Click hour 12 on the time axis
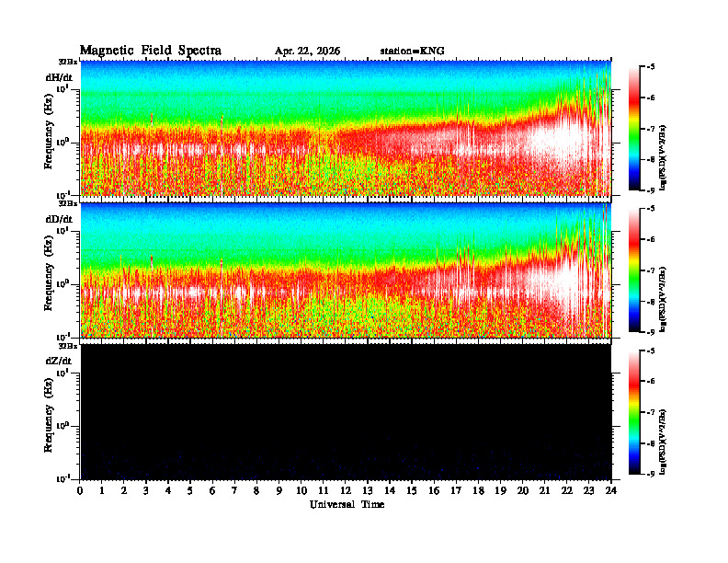Image resolution: width=728 pixels, height=563 pixels. [346, 490]
